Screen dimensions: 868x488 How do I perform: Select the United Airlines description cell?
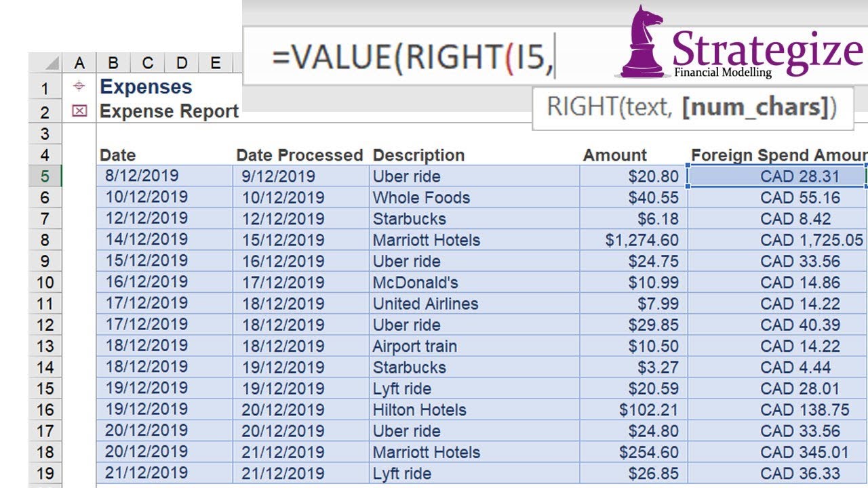coord(475,304)
